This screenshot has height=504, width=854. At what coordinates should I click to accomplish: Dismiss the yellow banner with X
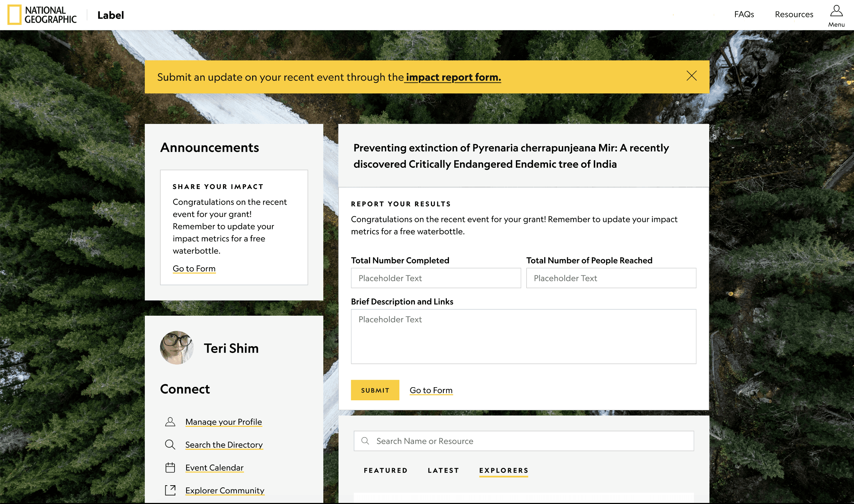tap(691, 76)
